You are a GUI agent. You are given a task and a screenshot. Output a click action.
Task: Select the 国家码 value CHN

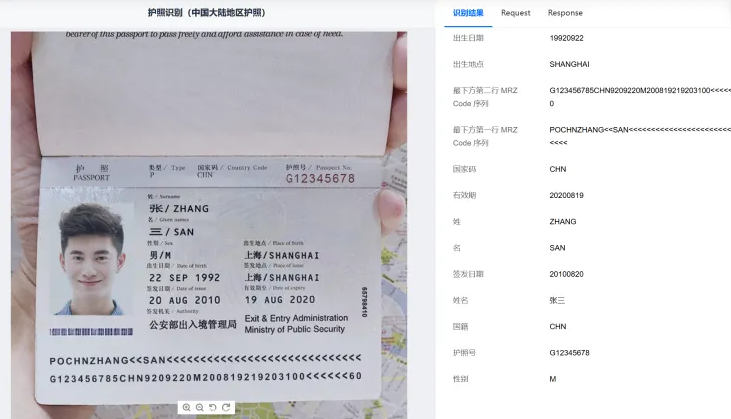pos(558,169)
